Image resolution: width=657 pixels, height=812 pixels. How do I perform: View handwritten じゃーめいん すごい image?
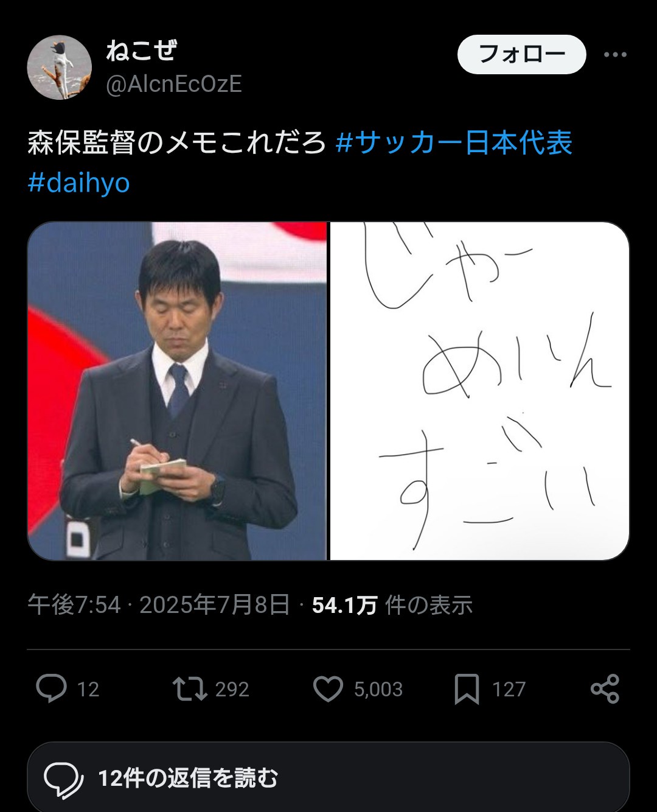479,391
